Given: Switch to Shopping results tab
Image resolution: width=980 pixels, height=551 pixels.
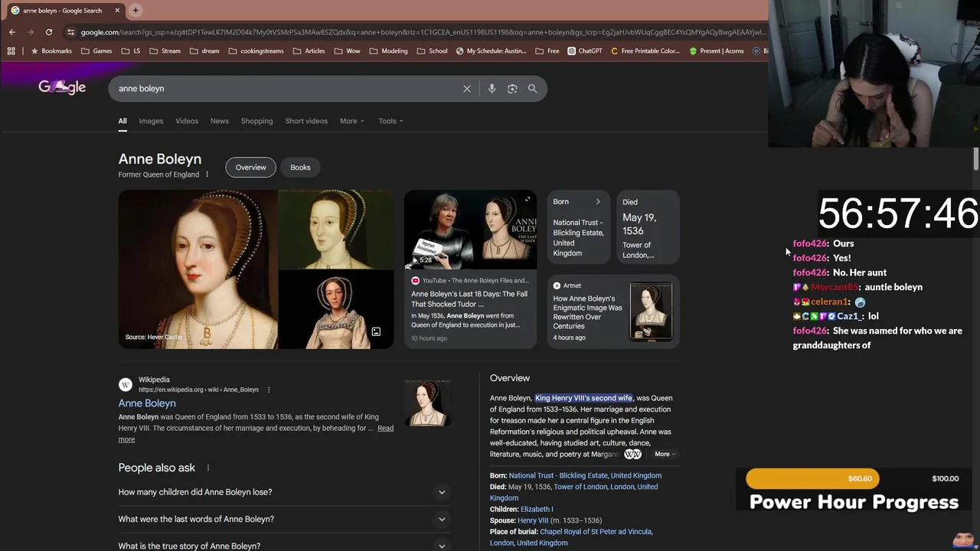Looking at the screenshot, I should coord(256,121).
